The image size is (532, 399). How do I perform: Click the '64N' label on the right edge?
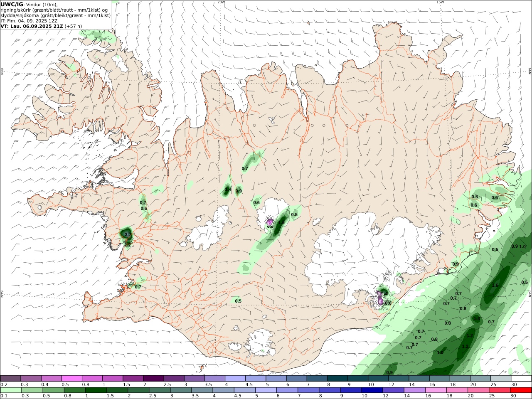[x=530, y=294]
